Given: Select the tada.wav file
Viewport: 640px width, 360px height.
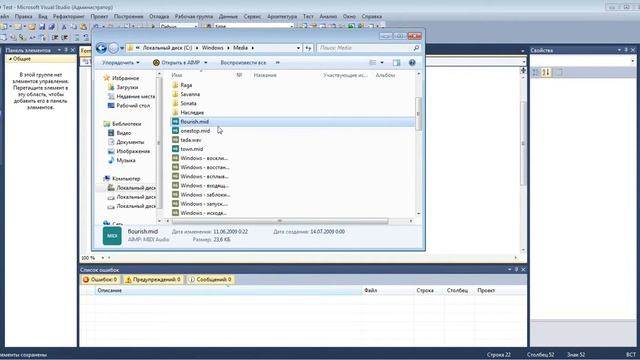Looking at the screenshot, I should click(x=191, y=140).
